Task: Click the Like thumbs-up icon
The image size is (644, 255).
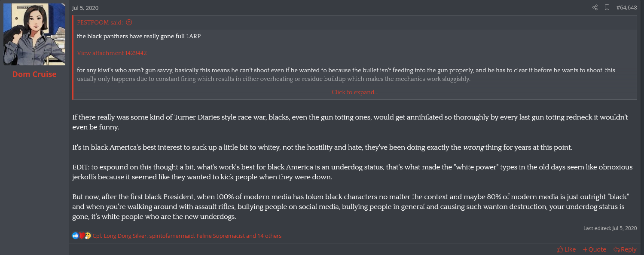Action: coord(560,249)
